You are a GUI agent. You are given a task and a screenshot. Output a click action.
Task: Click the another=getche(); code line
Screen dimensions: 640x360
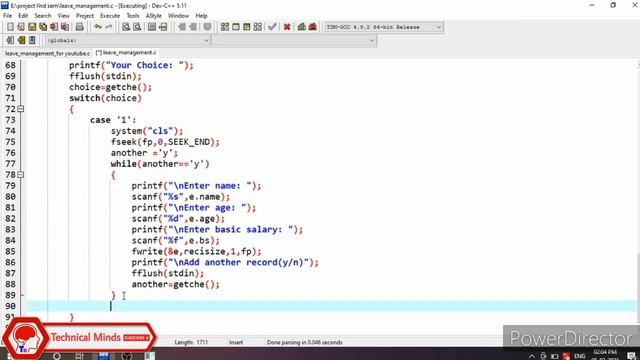(x=175, y=284)
